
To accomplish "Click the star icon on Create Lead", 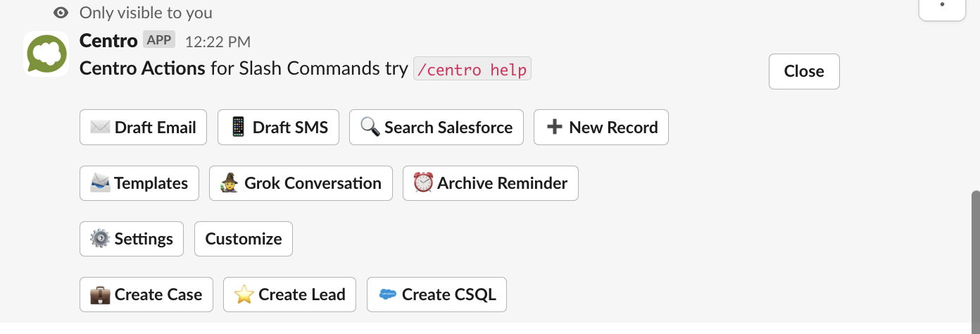I will [244, 295].
